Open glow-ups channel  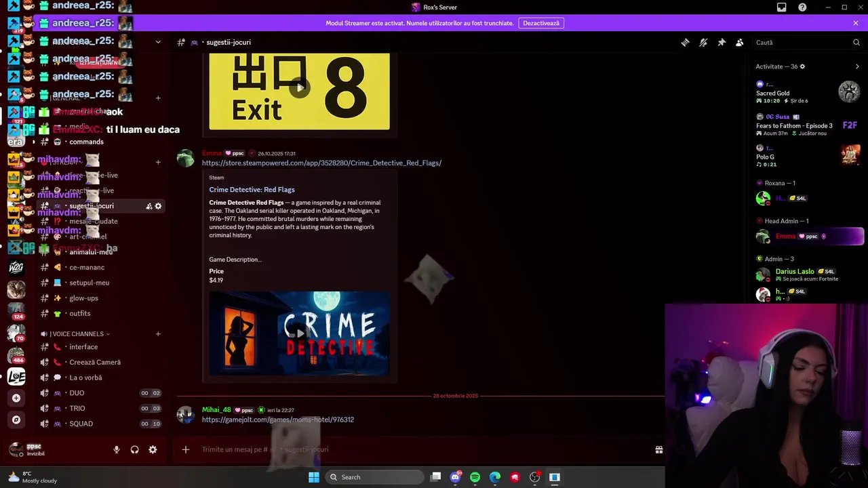[83, 298]
